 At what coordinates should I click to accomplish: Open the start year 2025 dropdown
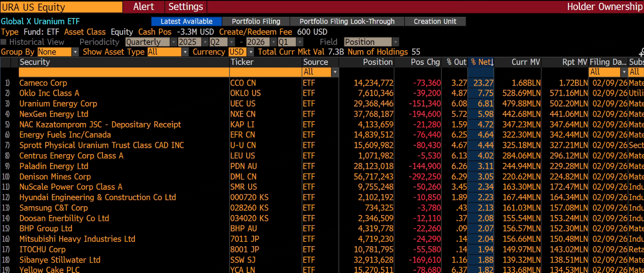(x=205, y=42)
